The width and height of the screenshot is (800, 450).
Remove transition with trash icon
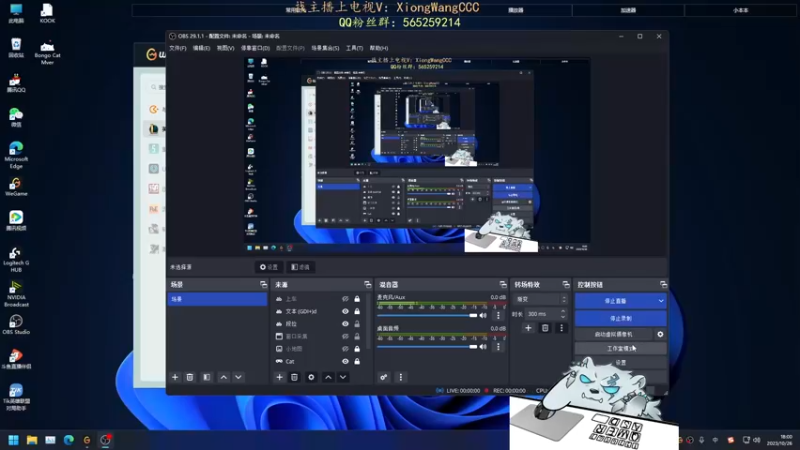[x=545, y=328]
